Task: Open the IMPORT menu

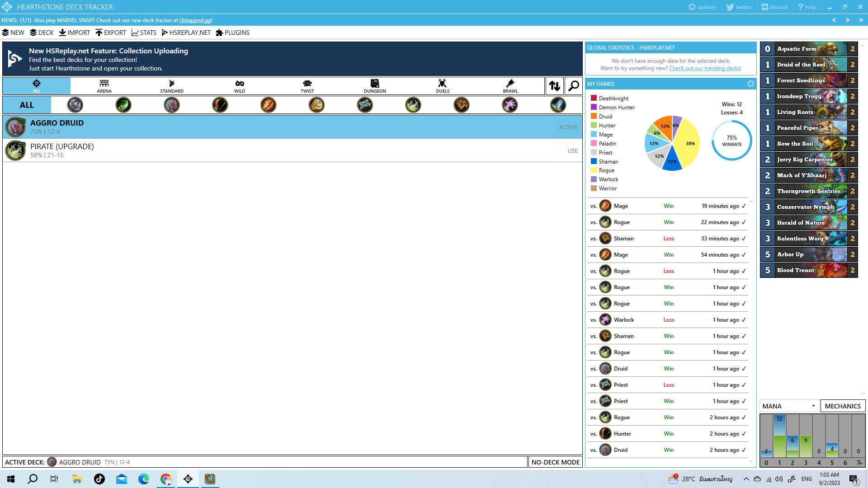Action: point(75,33)
